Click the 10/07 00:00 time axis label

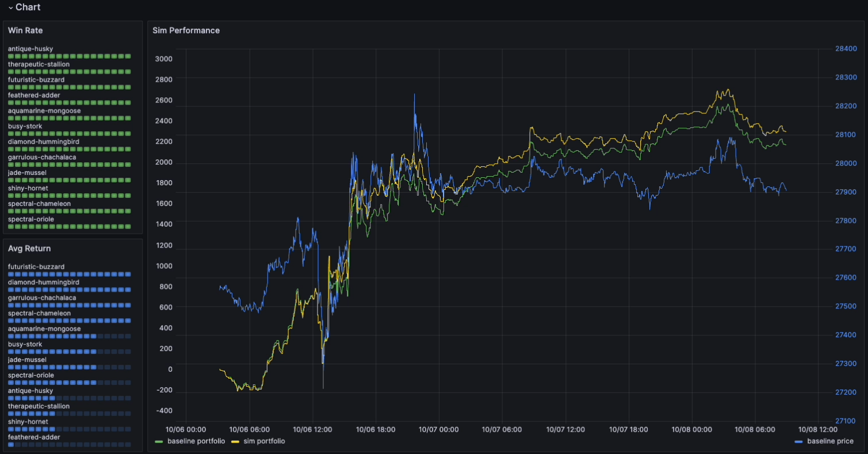pyautogui.click(x=439, y=429)
